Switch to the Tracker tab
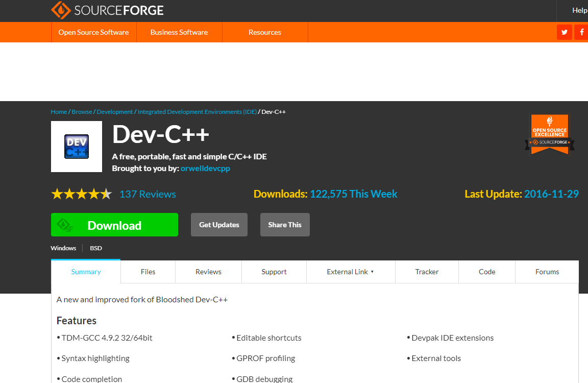This screenshot has height=383, width=588. [x=427, y=272]
